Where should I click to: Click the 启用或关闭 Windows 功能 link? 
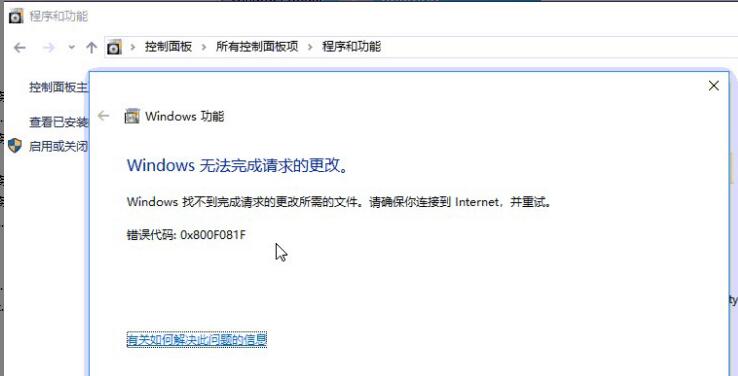click(58, 146)
